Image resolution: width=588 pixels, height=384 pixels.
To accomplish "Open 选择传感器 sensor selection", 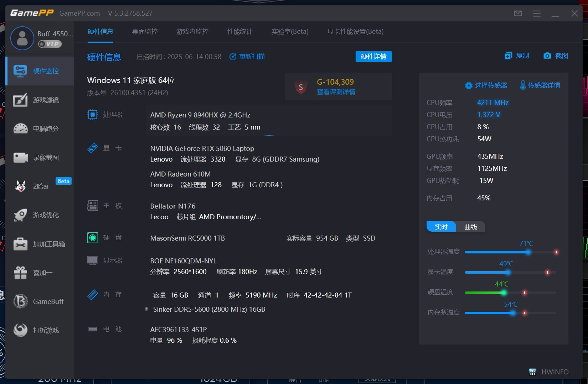I will [486, 85].
